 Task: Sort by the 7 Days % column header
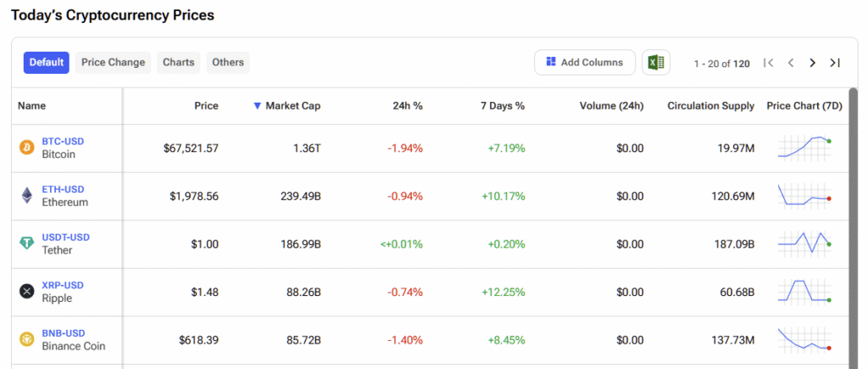pos(503,106)
